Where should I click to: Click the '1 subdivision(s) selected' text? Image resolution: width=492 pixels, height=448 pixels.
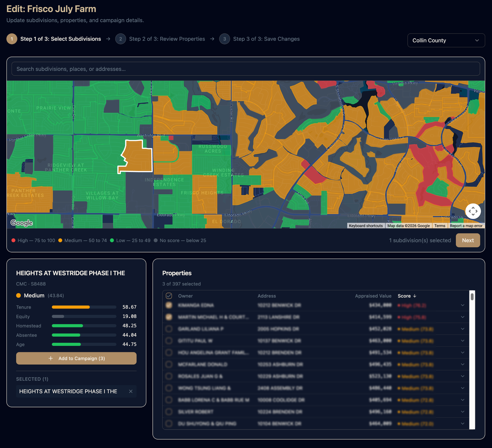[x=420, y=240]
